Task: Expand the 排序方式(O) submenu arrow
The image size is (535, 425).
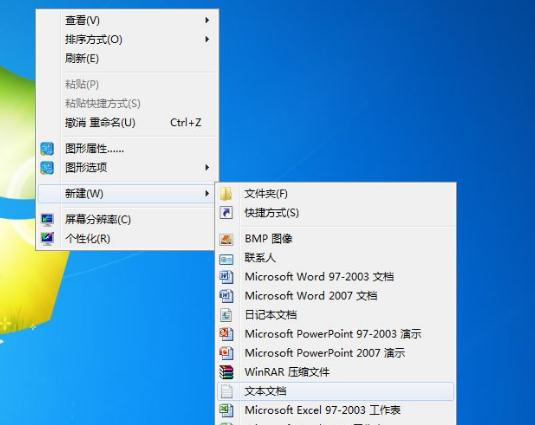Action: 207,39
